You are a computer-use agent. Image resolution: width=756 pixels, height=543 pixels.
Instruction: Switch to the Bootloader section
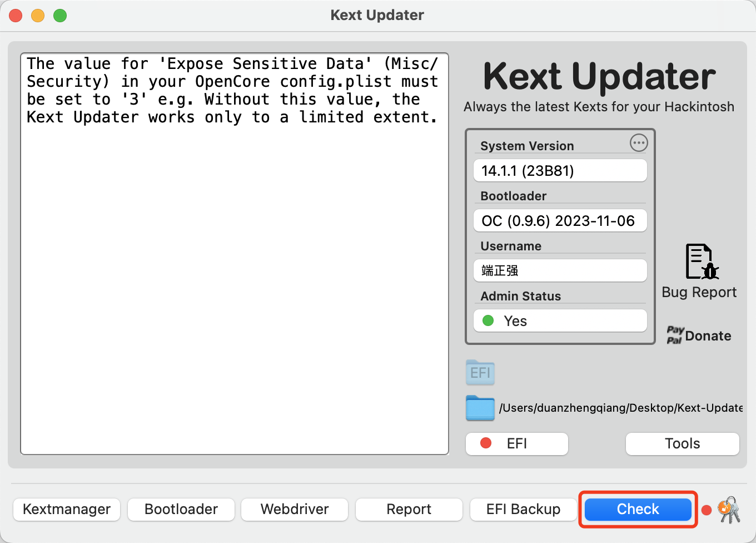(x=181, y=509)
